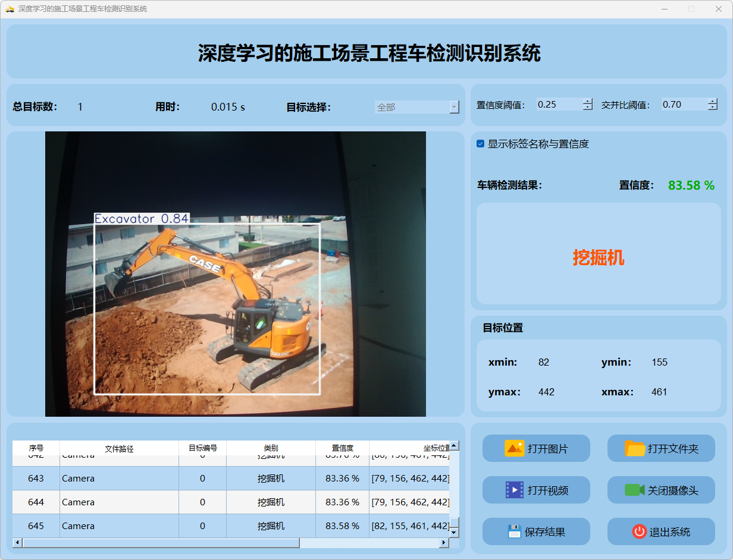Click the green camera icon for 关闭摄像头
Viewport: 733px width, 560px height.
pyautogui.click(x=634, y=490)
